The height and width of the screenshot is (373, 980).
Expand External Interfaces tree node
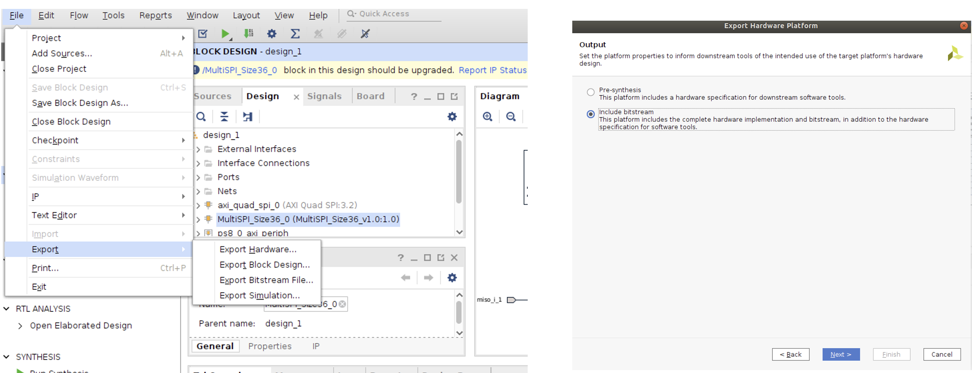(198, 149)
